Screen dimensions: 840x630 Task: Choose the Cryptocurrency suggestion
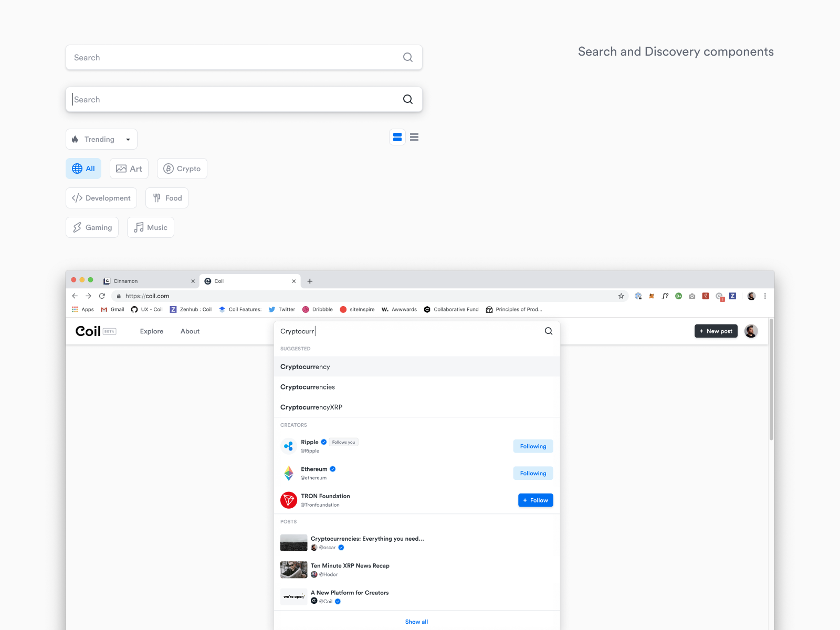point(417,366)
